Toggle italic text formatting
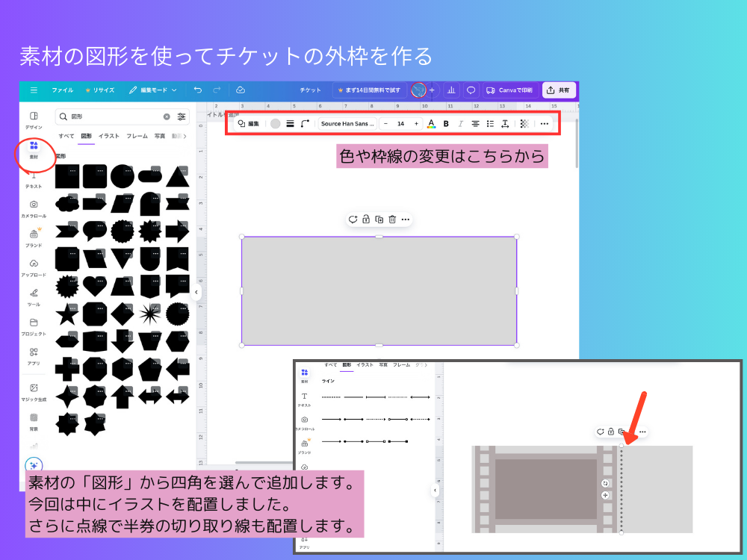This screenshot has height=560, width=747. pos(460,124)
